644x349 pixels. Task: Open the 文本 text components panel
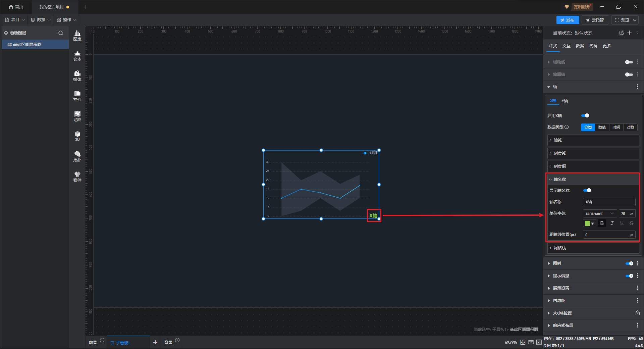click(77, 56)
